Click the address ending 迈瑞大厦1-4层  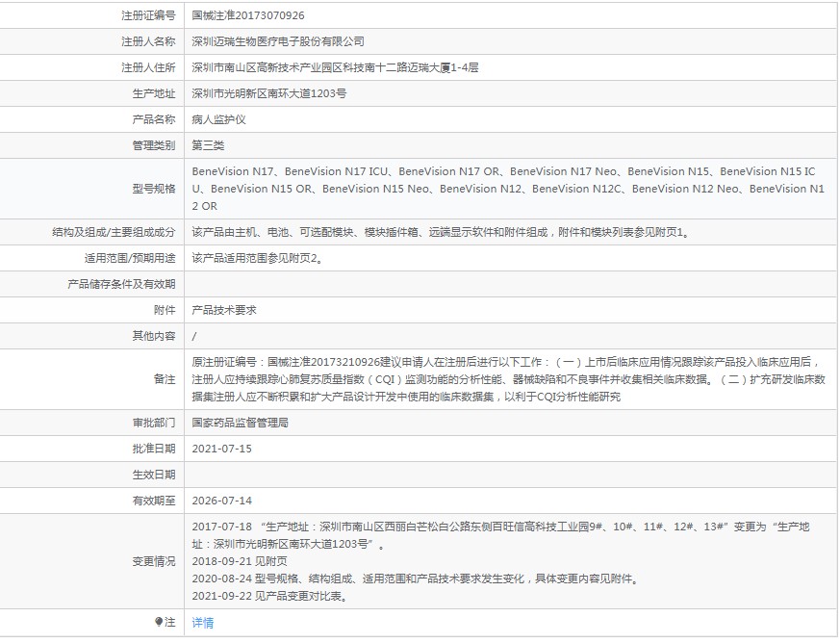tap(336, 67)
